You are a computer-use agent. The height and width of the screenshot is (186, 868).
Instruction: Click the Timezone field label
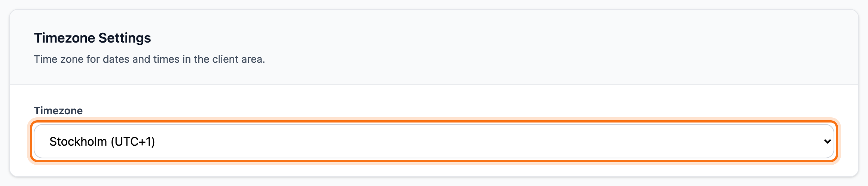[58, 111]
